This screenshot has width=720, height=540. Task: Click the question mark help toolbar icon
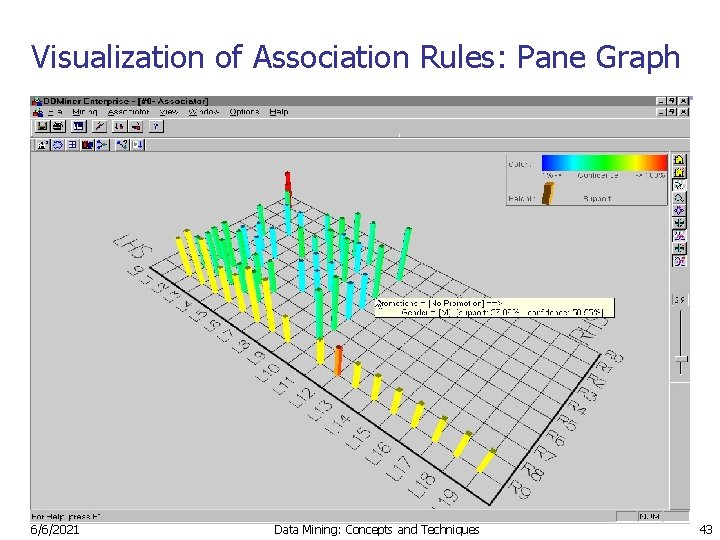coord(156,126)
